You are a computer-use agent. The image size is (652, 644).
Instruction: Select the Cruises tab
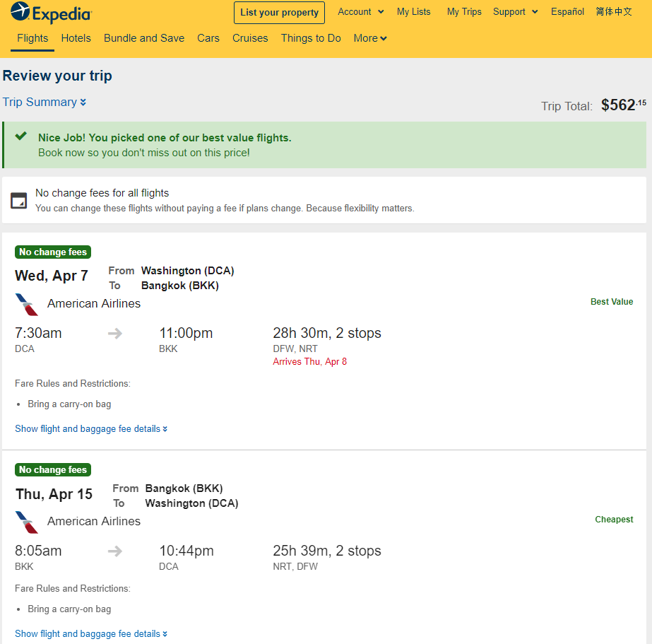[x=250, y=38]
